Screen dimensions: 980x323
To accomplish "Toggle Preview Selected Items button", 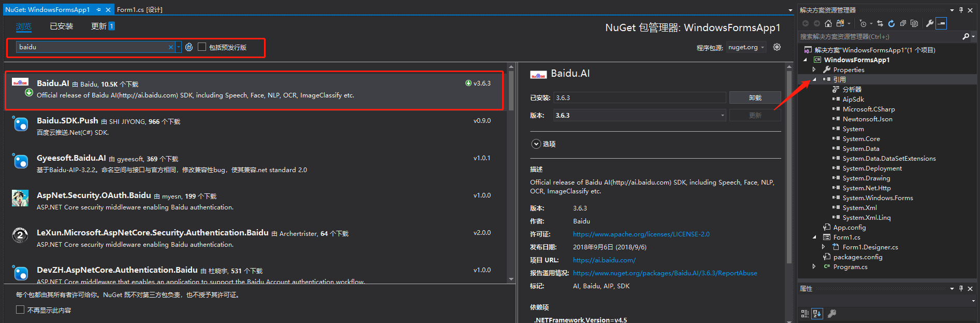I will click(941, 23).
